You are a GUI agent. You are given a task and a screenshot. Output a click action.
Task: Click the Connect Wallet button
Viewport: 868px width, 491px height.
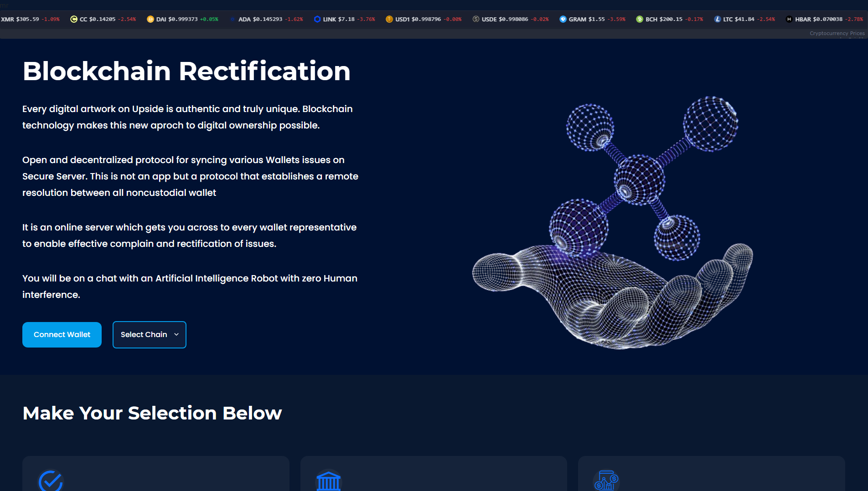point(62,335)
